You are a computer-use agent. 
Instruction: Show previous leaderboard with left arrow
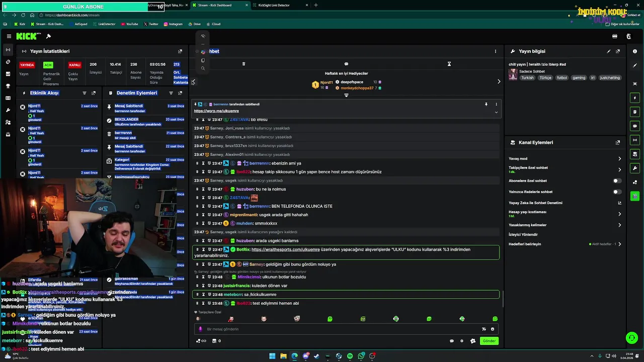point(193,81)
